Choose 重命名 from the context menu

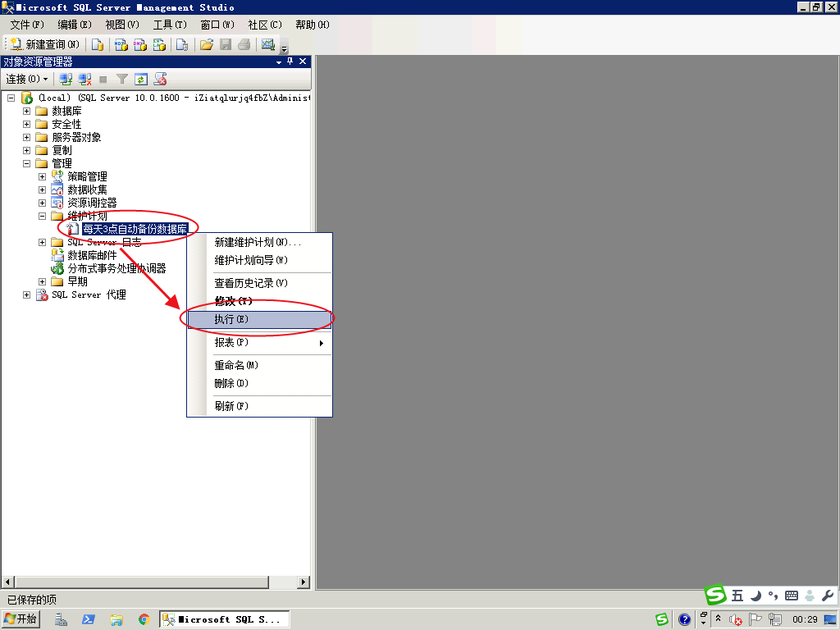click(259, 365)
